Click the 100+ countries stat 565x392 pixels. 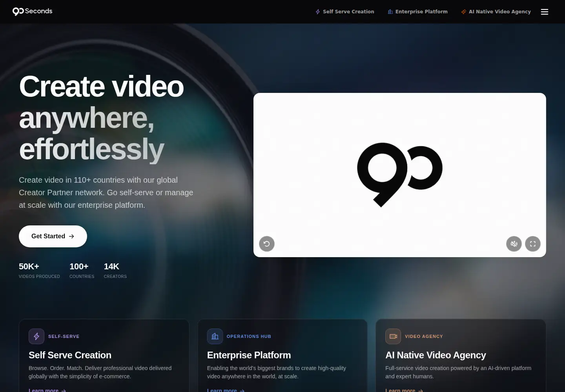coord(82,270)
